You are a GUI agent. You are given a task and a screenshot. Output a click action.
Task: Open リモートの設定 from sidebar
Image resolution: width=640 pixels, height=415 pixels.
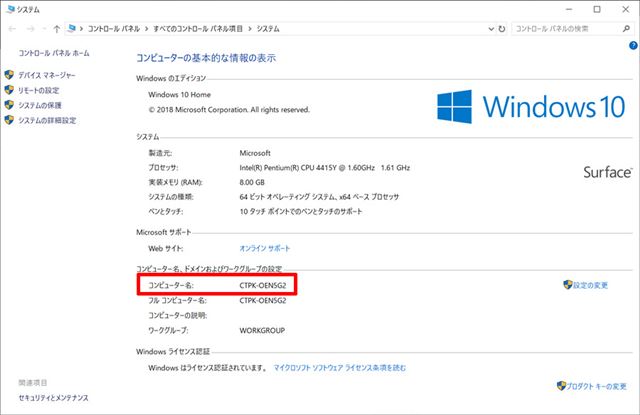tap(39, 90)
